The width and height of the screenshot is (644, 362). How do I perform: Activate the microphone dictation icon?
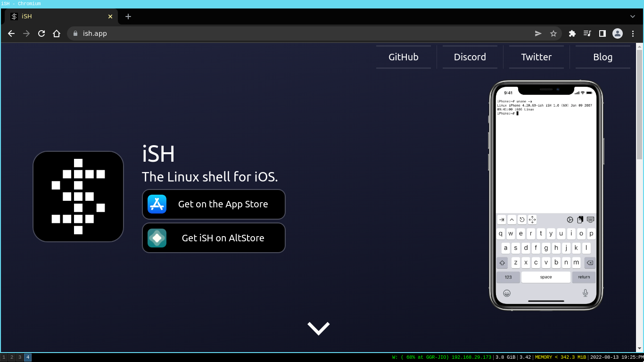click(x=585, y=293)
